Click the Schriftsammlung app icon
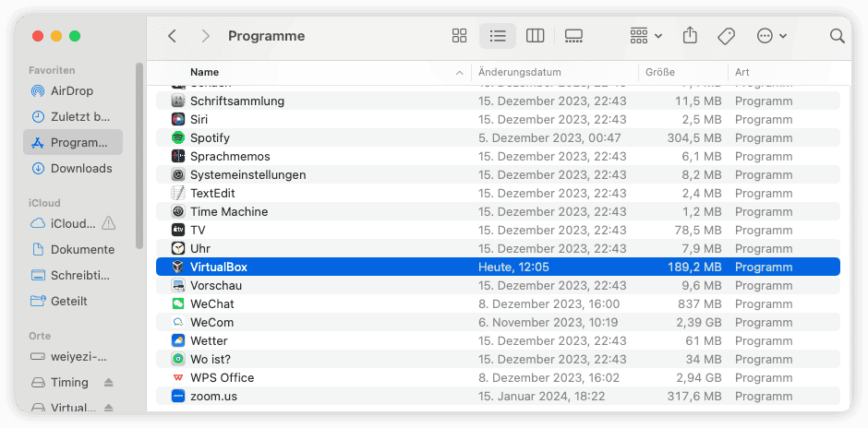This screenshot has height=428, width=868. tap(177, 101)
